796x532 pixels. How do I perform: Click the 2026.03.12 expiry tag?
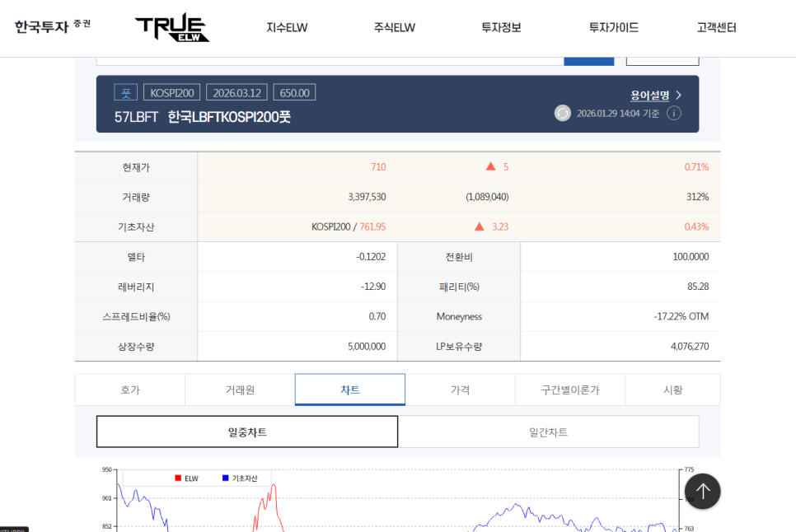(x=237, y=93)
